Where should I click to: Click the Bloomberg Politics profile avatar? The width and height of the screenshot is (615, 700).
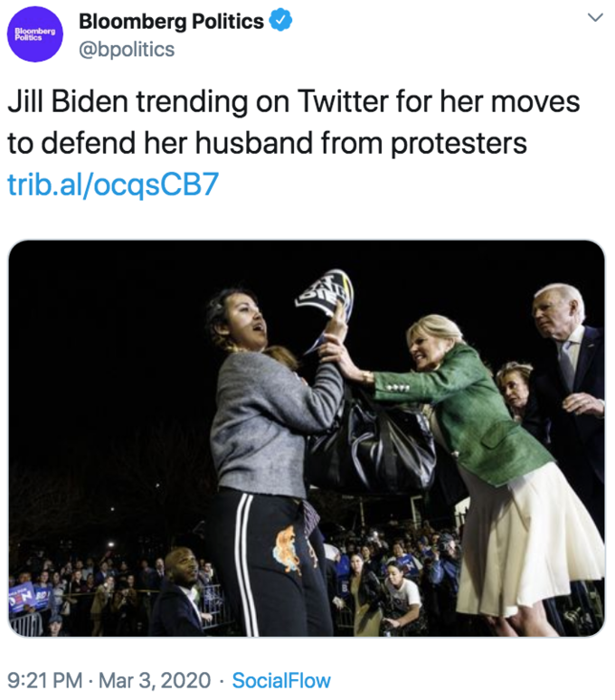(34, 36)
